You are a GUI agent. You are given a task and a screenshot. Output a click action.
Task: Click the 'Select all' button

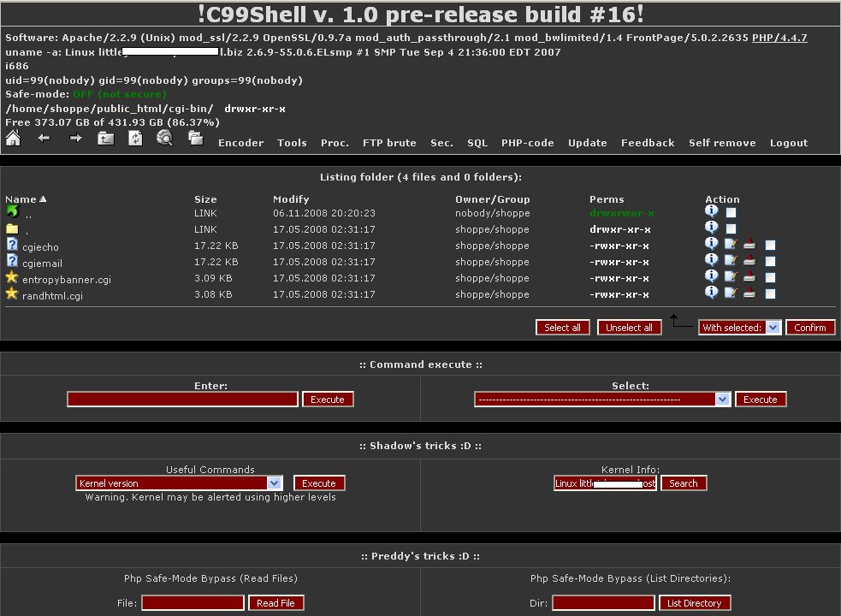(x=563, y=328)
